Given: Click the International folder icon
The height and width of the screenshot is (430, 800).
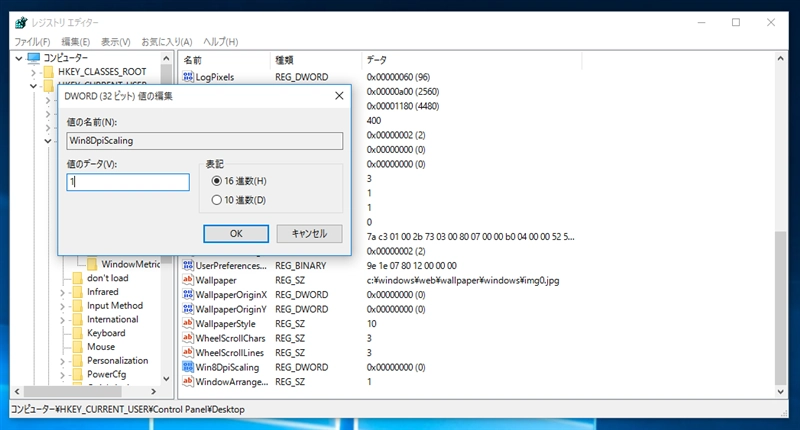Looking at the screenshot, I should click(x=78, y=319).
